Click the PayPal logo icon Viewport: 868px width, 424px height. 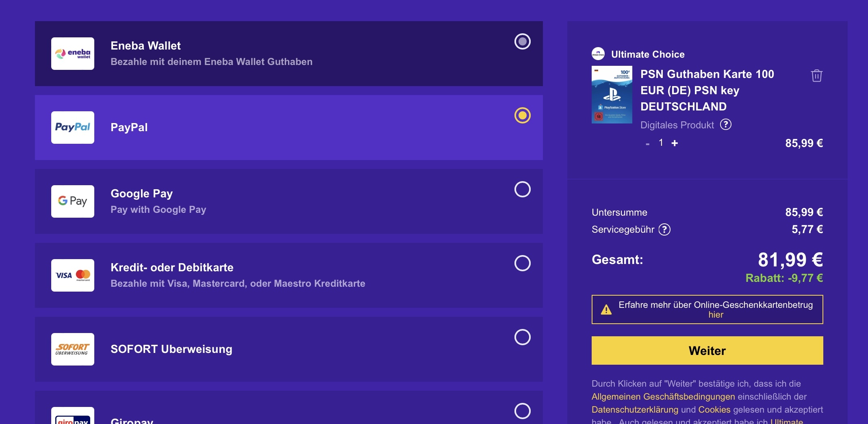pos(73,128)
